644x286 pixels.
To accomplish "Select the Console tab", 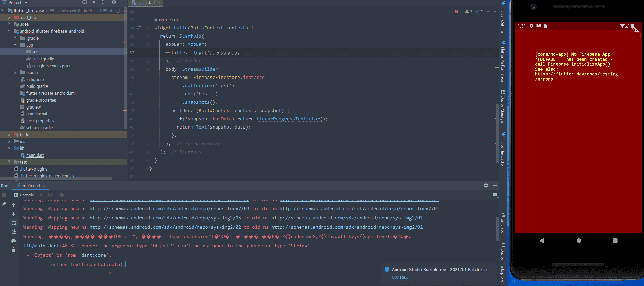I will pyautogui.click(x=24, y=195).
